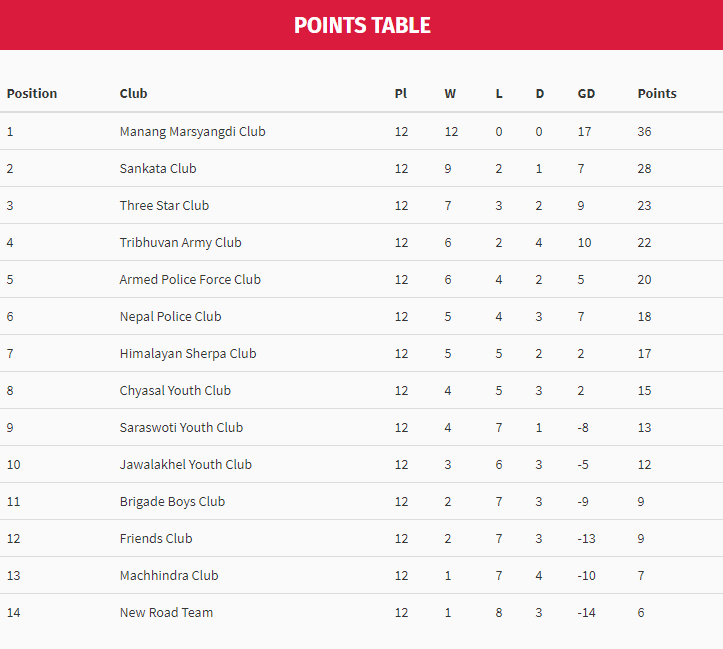Select Manang Marsyangdi Club name
The image size is (723, 649).
[x=192, y=132]
